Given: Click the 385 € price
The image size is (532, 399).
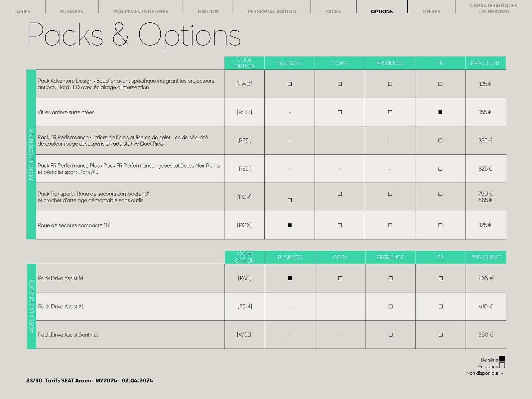Looking at the screenshot, I should click(x=485, y=140).
